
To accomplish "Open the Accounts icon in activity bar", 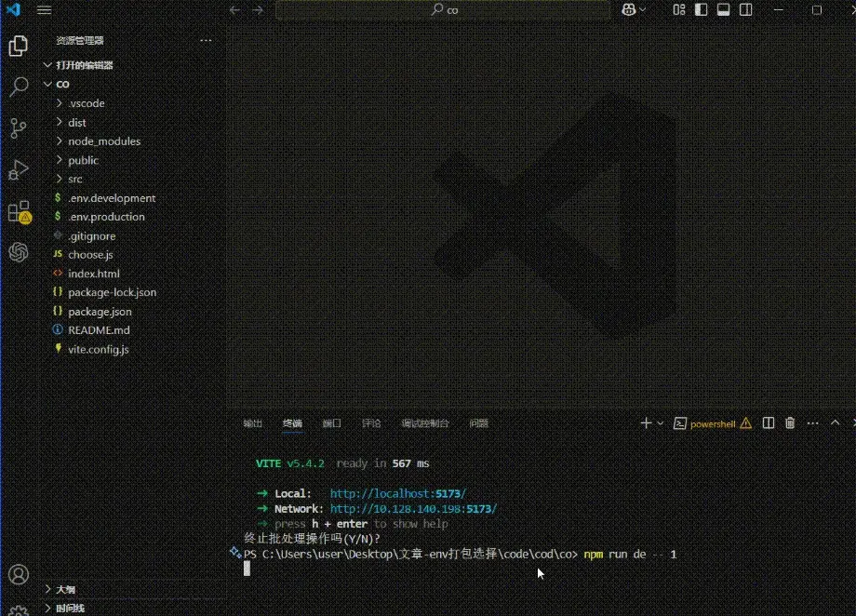I will (x=18, y=574).
